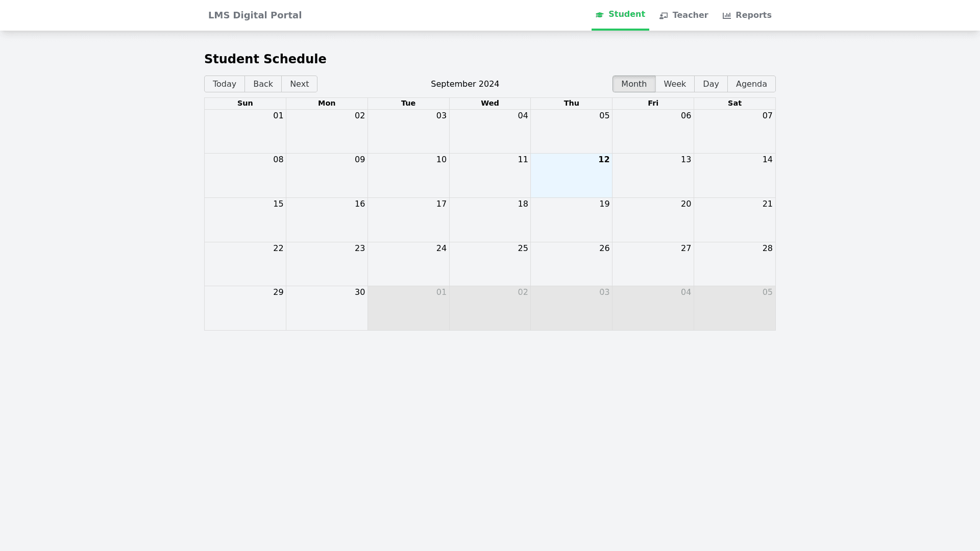
Task: Switch calendar to Agenda view
Action: (x=751, y=84)
